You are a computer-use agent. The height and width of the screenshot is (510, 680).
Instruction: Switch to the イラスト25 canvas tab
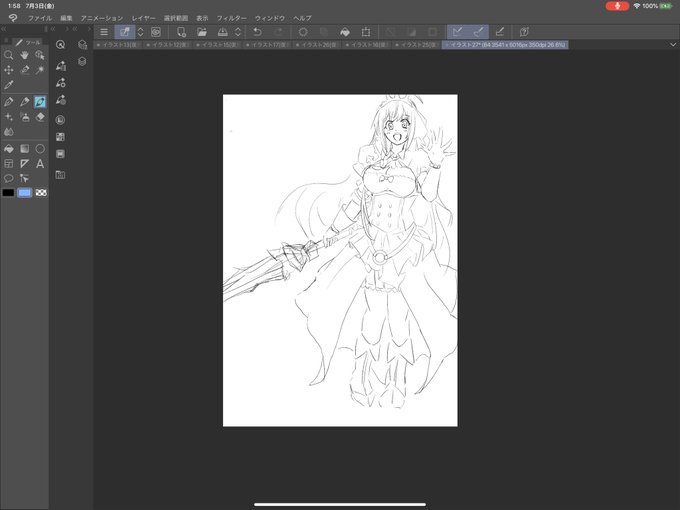point(417,45)
